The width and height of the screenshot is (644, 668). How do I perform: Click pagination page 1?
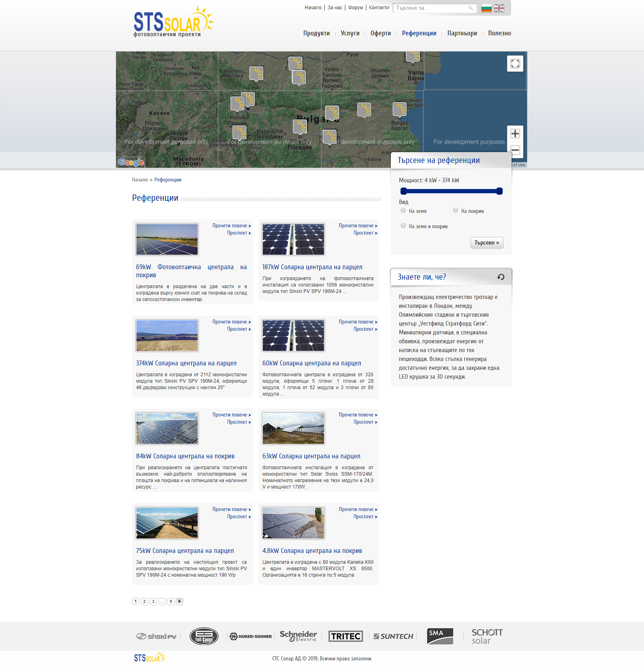coord(136,601)
